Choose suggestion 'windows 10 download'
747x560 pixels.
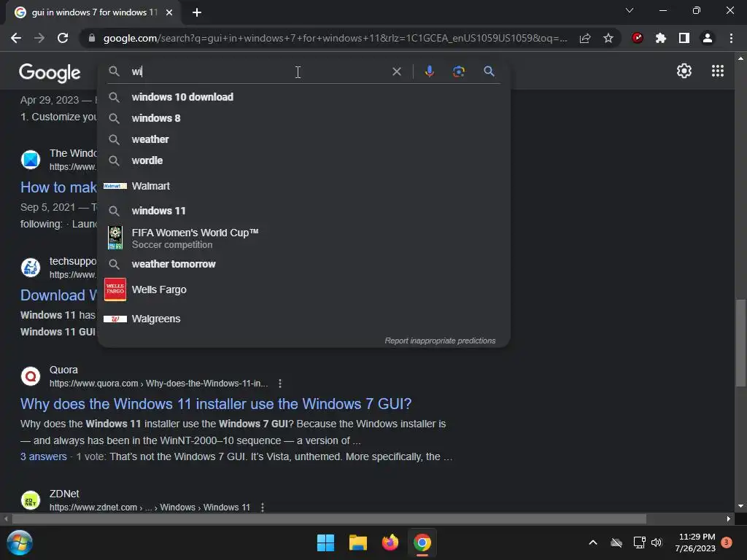(x=304, y=97)
